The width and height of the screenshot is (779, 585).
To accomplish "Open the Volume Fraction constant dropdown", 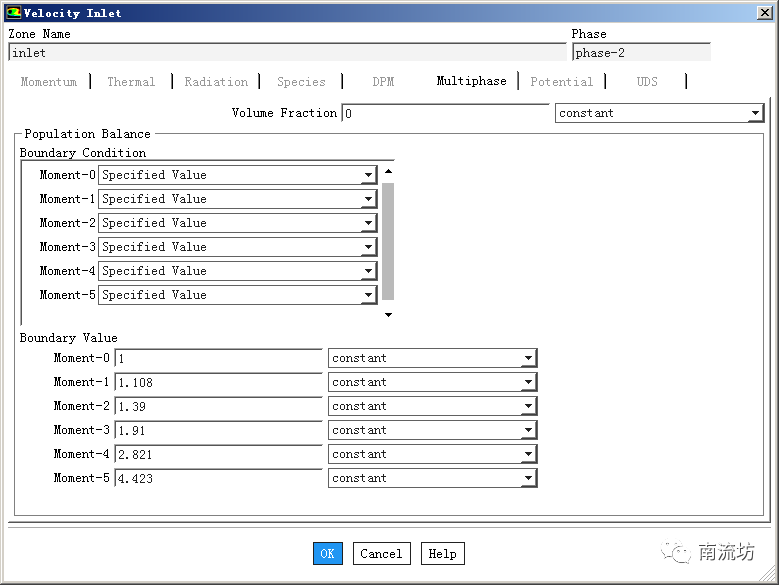I will (x=755, y=114).
